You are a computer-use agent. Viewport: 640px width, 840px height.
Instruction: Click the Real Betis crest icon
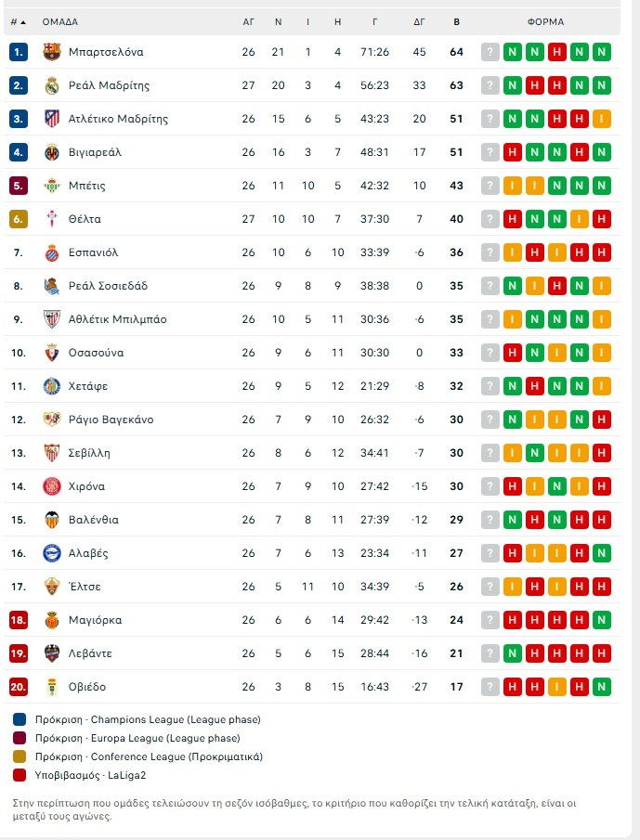(52, 186)
